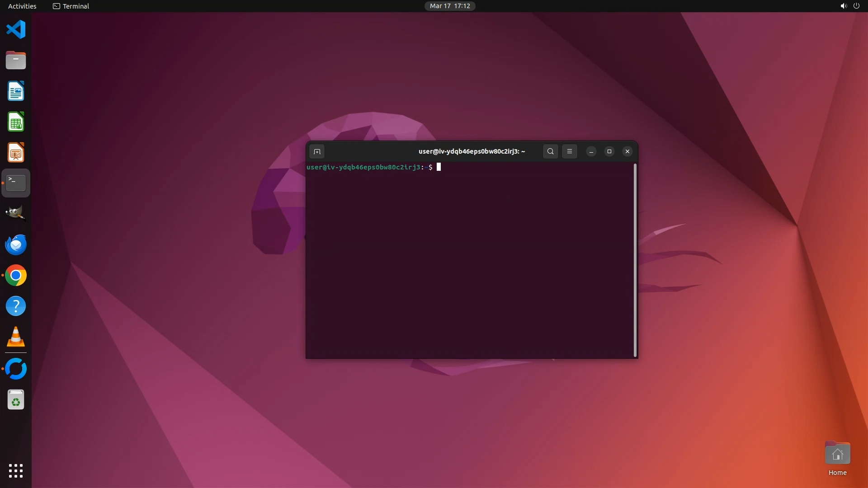The image size is (868, 488).
Task: Click the terminal vertical scrollbar
Action: coord(635,260)
